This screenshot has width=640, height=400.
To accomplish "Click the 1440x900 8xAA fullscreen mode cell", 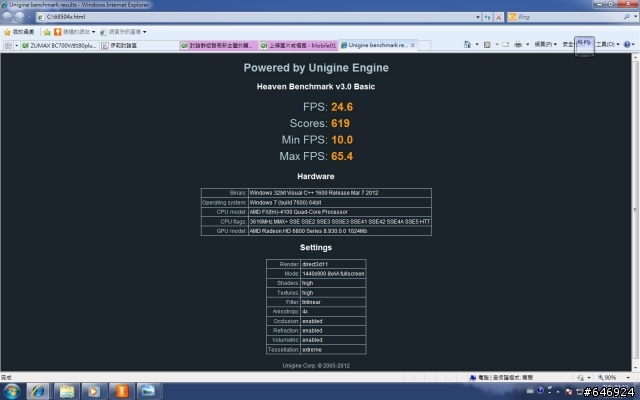I will [333, 273].
